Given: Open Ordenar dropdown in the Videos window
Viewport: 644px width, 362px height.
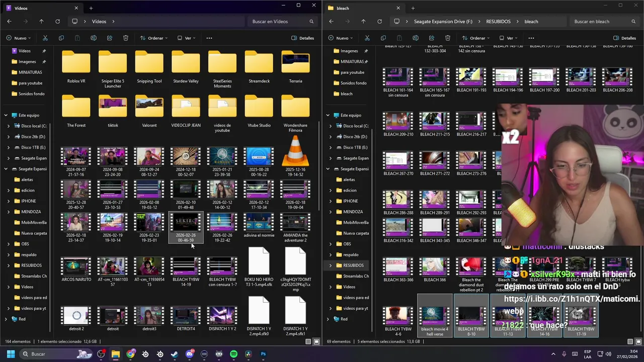Looking at the screenshot, I should (x=154, y=38).
